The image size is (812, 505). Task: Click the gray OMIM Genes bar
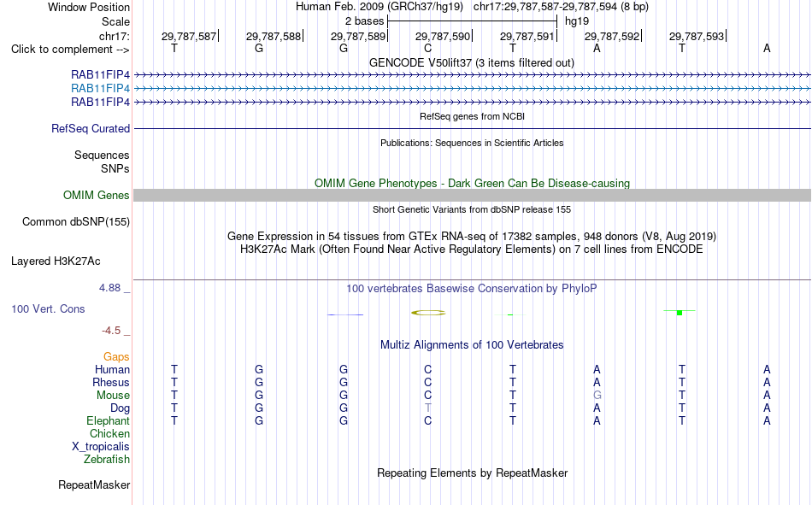tap(472, 196)
